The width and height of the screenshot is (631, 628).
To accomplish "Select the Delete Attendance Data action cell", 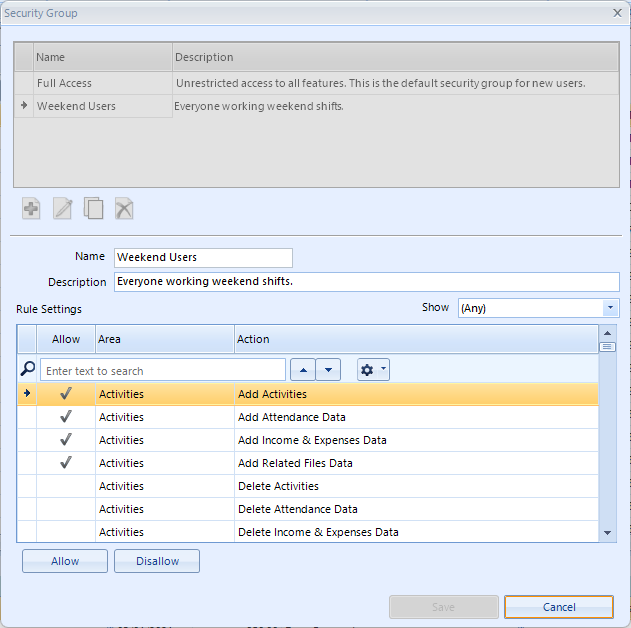I will (x=416, y=509).
